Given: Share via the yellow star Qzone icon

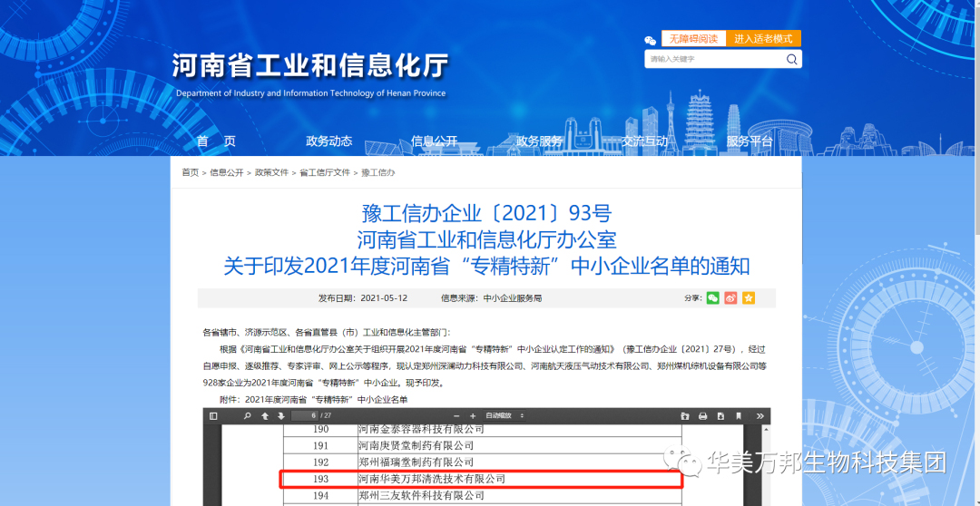Looking at the screenshot, I should pyautogui.click(x=749, y=298).
